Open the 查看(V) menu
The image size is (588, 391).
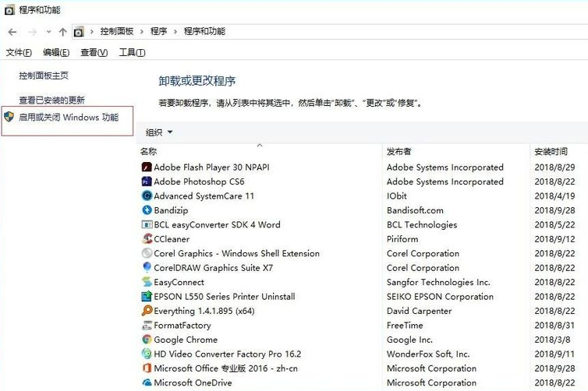pos(94,52)
